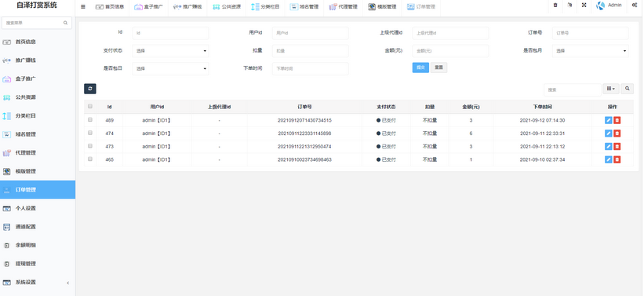Click the trash icon in top header
Viewport: 644px width, 296px height.
coord(555,5)
